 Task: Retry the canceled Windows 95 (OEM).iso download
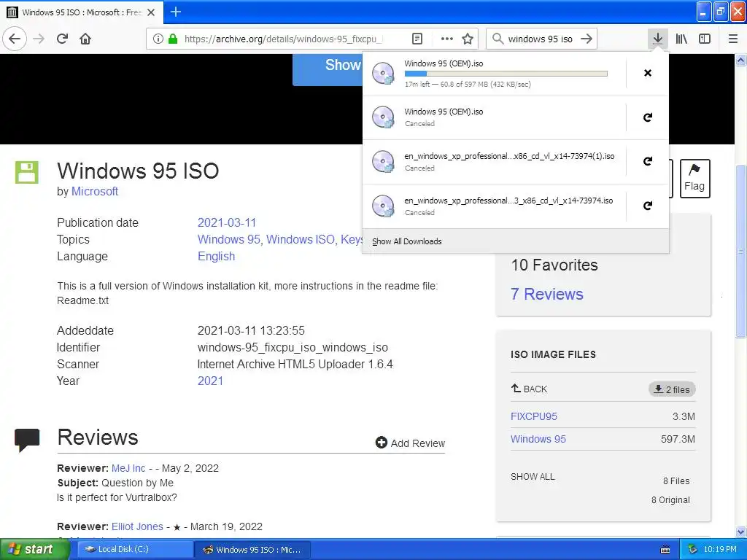[x=648, y=117]
